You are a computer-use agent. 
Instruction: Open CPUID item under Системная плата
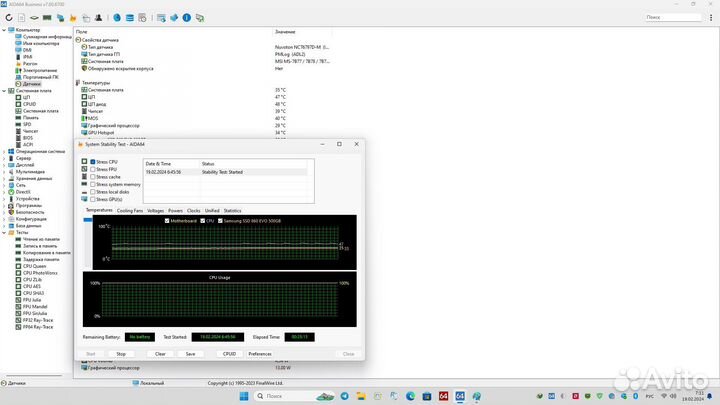click(29, 102)
